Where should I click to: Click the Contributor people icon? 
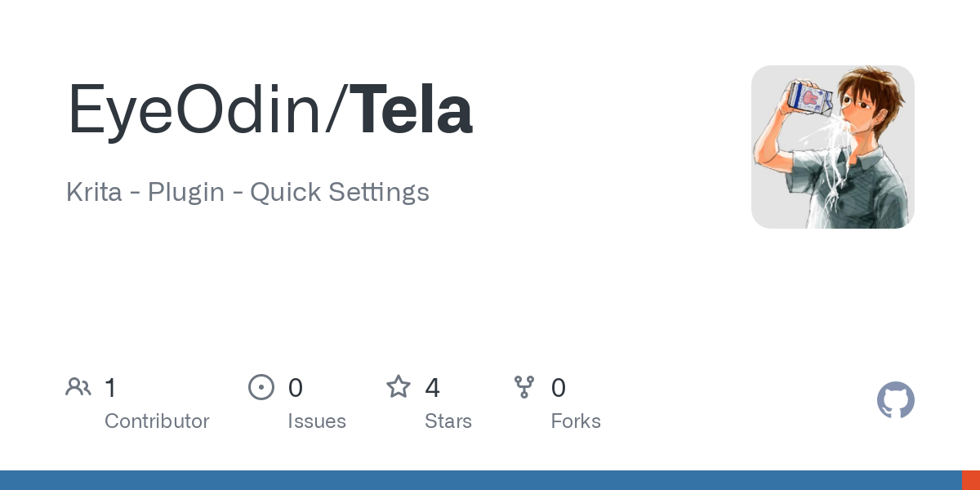(78, 387)
